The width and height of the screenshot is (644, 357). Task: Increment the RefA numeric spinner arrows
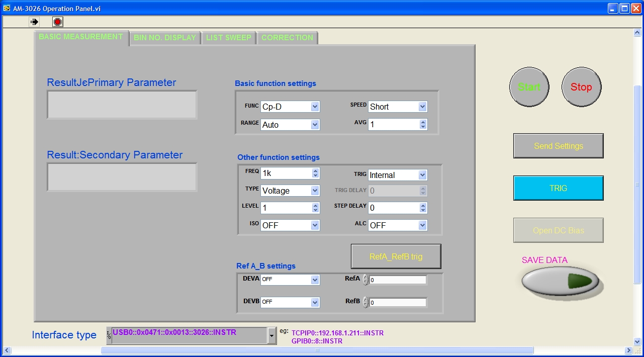tap(365, 277)
